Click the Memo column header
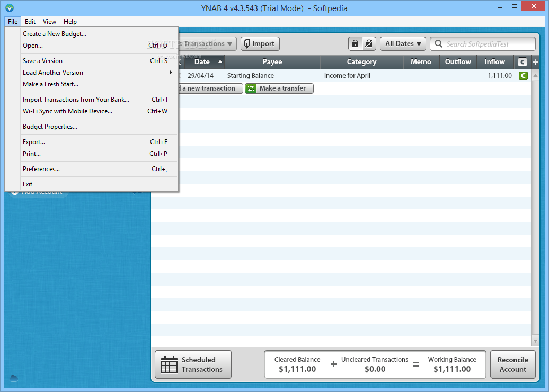The image size is (549, 392). click(x=421, y=62)
